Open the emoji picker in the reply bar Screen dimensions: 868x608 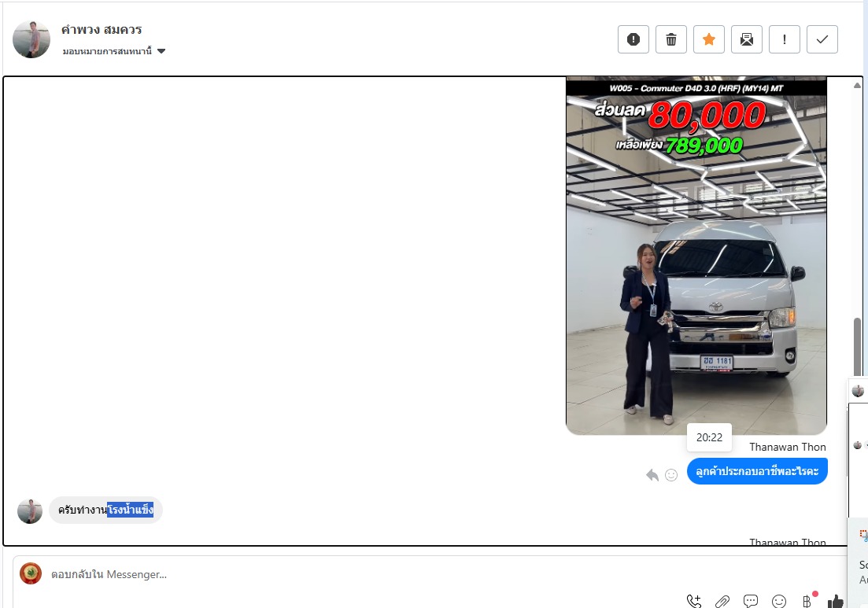(x=779, y=601)
